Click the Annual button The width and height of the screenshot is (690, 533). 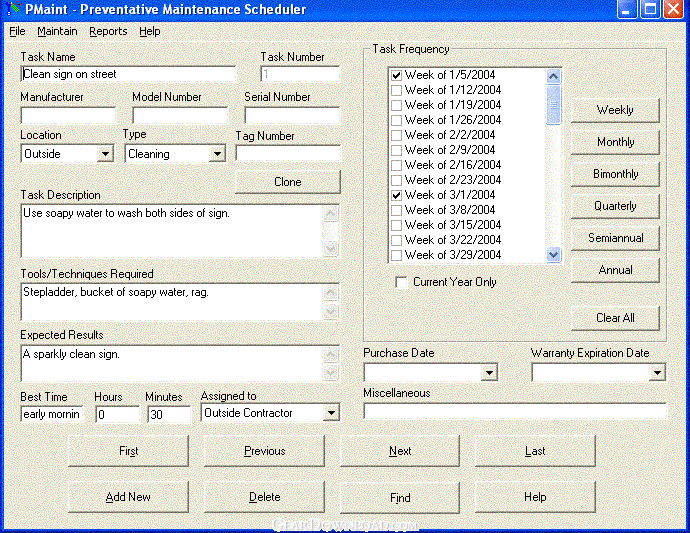615,270
